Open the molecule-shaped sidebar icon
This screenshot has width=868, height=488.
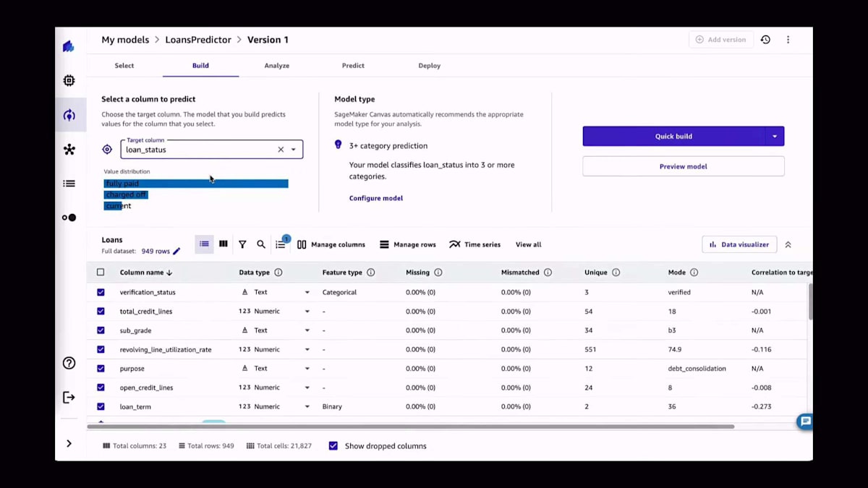click(69, 150)
